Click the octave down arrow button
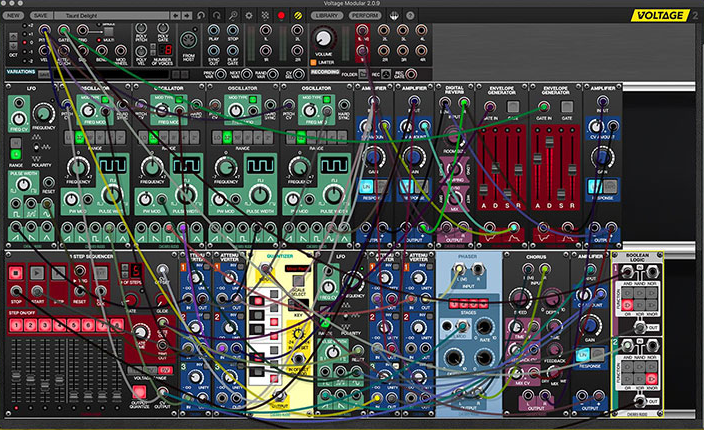 13,46
